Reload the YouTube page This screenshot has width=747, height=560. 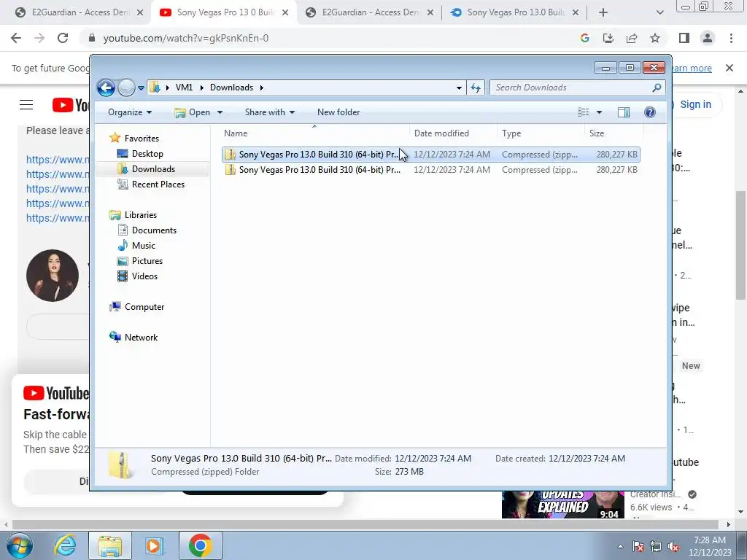point(63,38)
